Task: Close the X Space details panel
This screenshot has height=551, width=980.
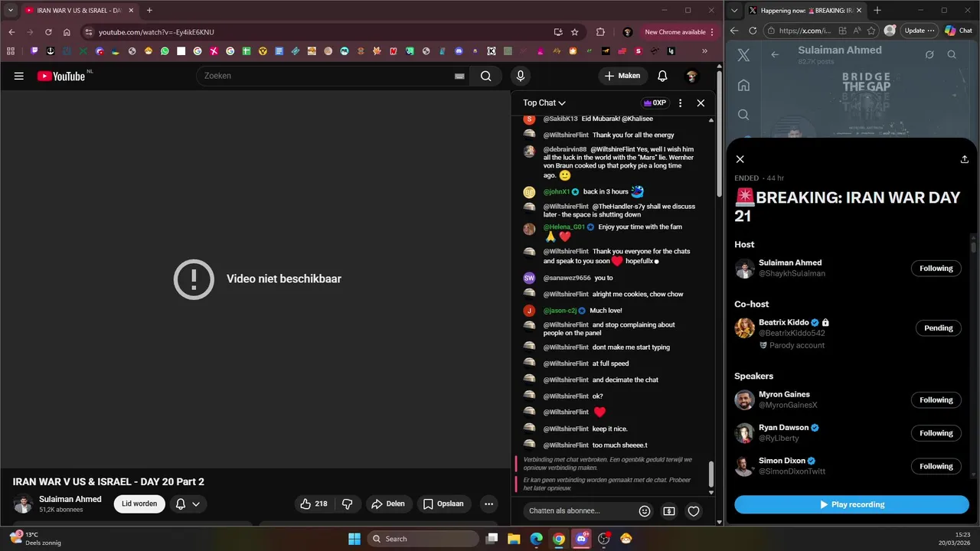Action: (x=740, y=159)
